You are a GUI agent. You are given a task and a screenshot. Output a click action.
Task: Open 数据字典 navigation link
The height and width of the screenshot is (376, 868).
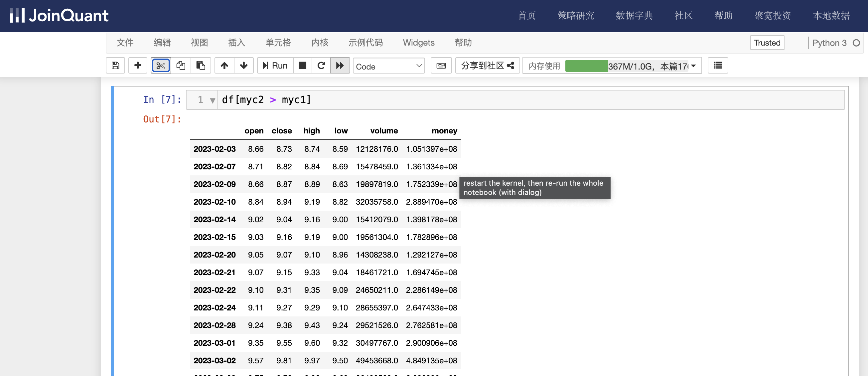point(634,16)
